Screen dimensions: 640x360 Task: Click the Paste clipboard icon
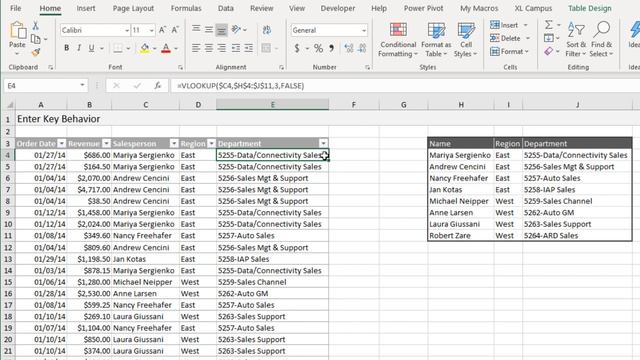[17, 31]
